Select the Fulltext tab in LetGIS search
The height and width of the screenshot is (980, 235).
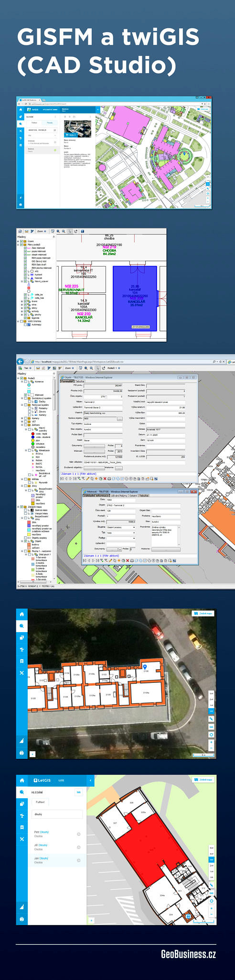pyautogui.click(x=40, y=802)
